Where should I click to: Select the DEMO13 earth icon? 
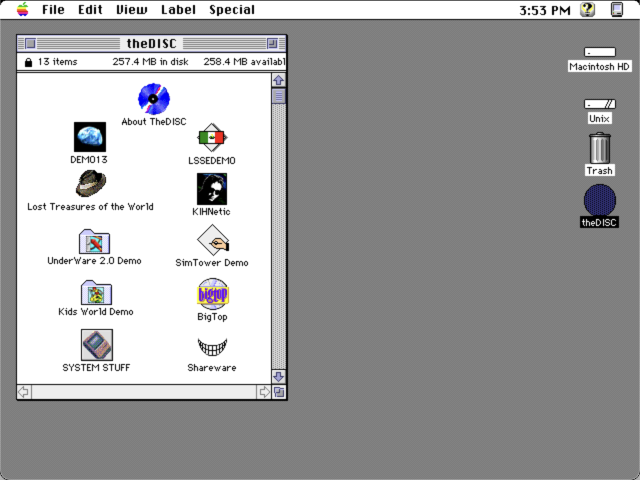pyautogui.click(x=90, y=137)
